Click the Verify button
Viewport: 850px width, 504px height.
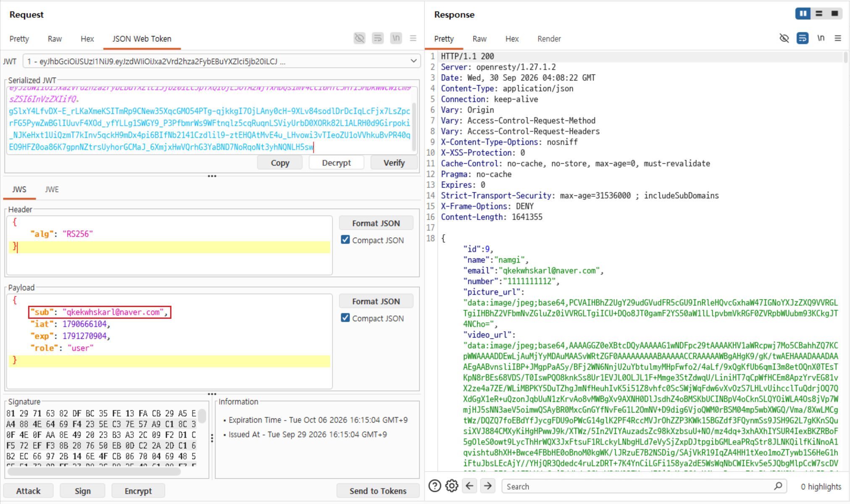tap(394, 163)
